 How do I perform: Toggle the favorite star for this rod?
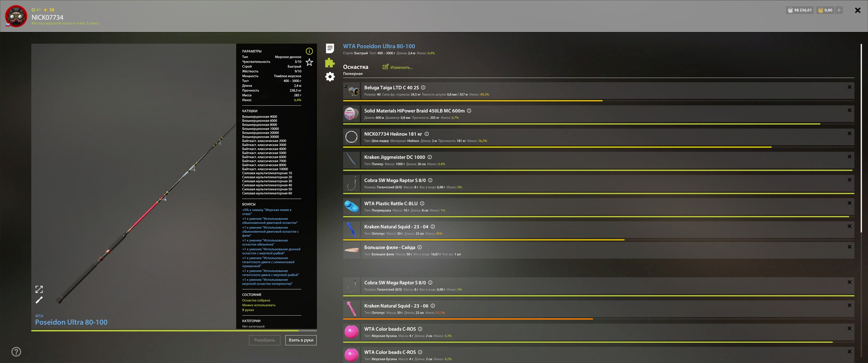coord(309,62)
